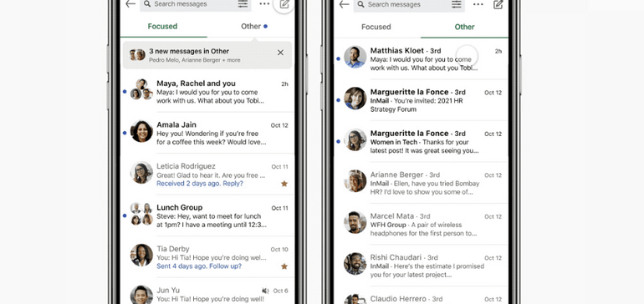
Task: Click Rishi Chaudari profile photo
Action: (x=355, y=264)
